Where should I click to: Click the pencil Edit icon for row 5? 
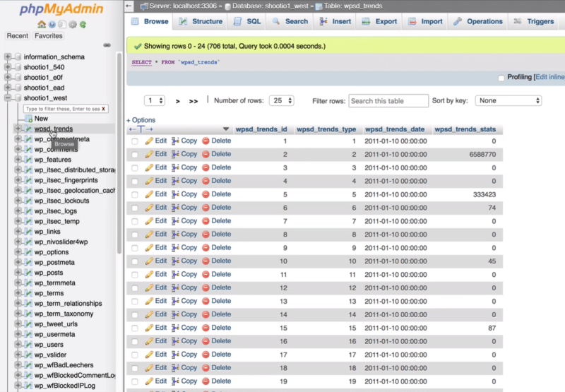[x=149, y=194]
